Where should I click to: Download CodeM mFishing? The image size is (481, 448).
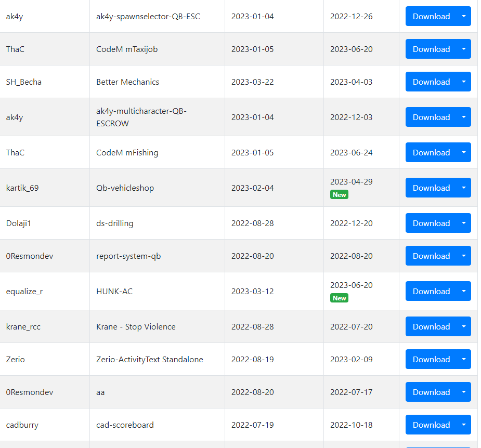(x=431, y=152)
